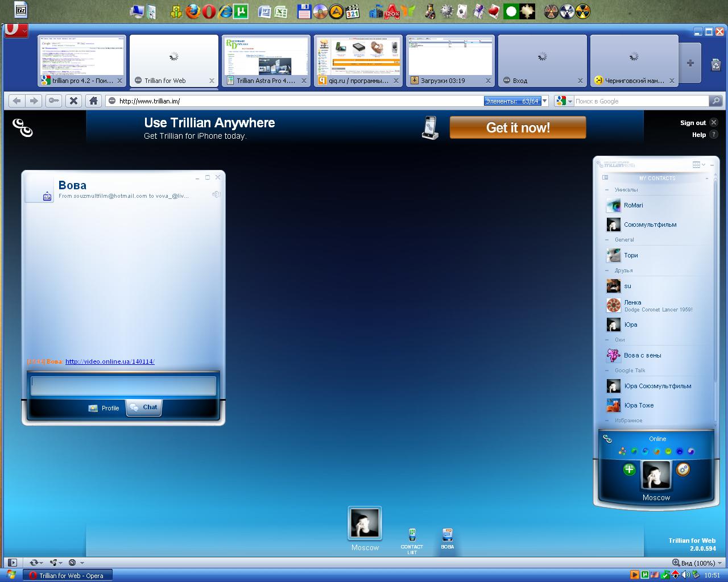
Task: Click the Get it now! button
Action: click(x=518, y=127)
